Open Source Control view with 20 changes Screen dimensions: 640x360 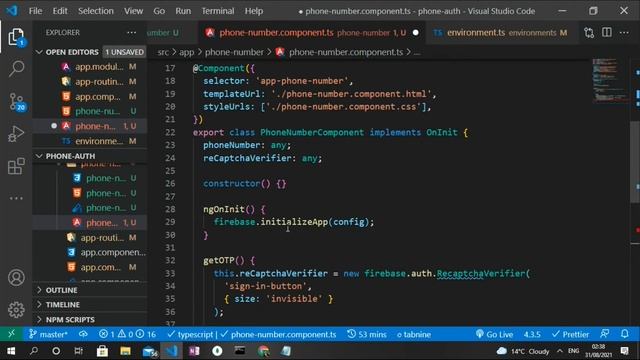16,101
